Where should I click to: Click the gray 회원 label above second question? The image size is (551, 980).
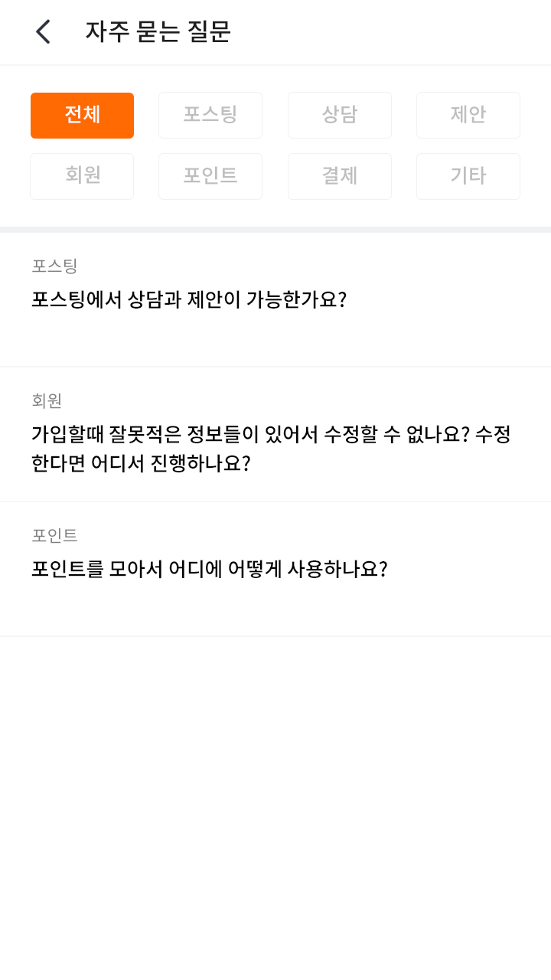click(x=47, y=400)
